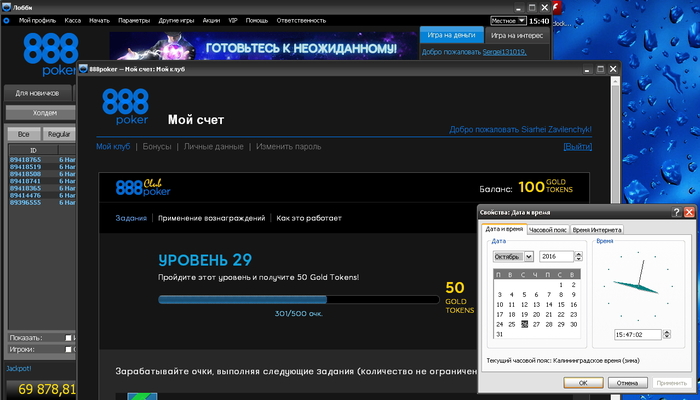Decrease year with the down spinner arrow
Image resolution: width=700 pixels, height=400 pixels.
[x=579, y=259]
